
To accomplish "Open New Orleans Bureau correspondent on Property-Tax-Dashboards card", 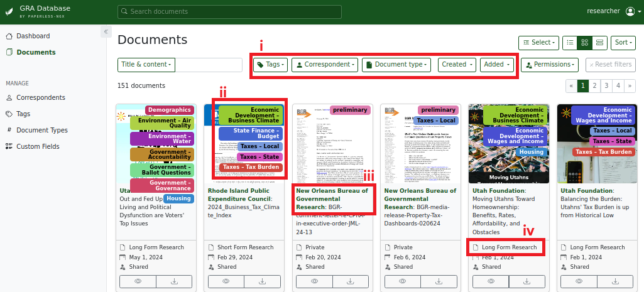I will (x=420, y=199).
